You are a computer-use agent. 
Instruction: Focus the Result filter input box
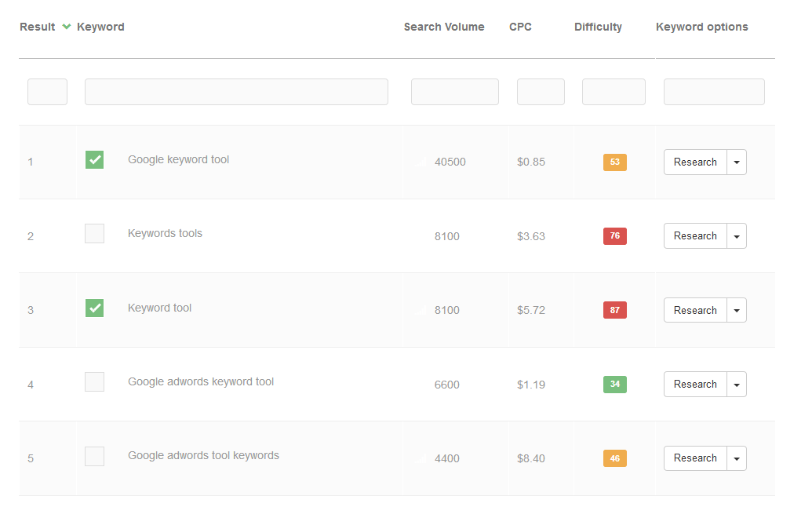[x=47, y=92]
